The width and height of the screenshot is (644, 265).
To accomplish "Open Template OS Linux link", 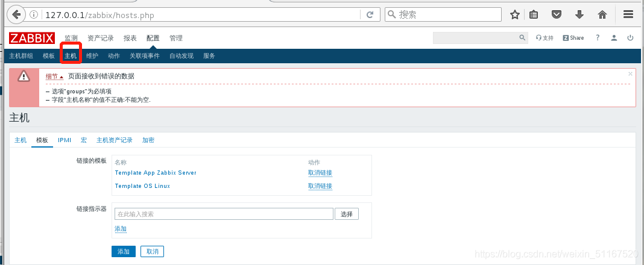I will pyautogui.click(x=142, y=186).
